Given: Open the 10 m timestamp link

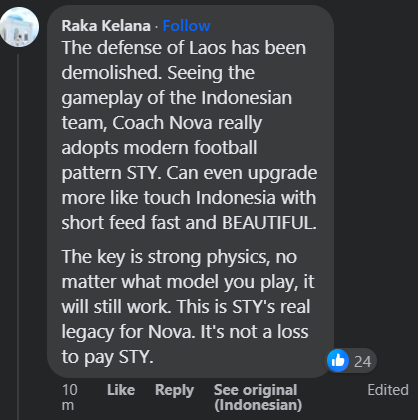Looking at the screenshot, I should (70, 397).
